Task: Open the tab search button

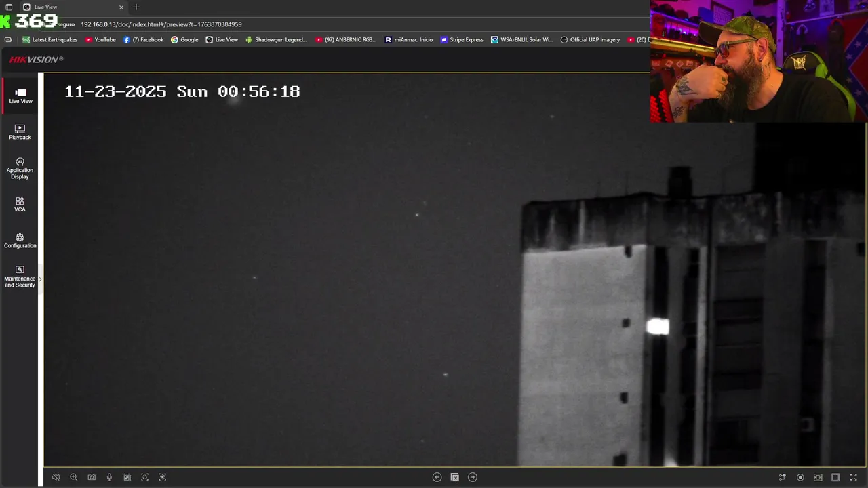Action: pyautogui.click(x=9, y=7)
